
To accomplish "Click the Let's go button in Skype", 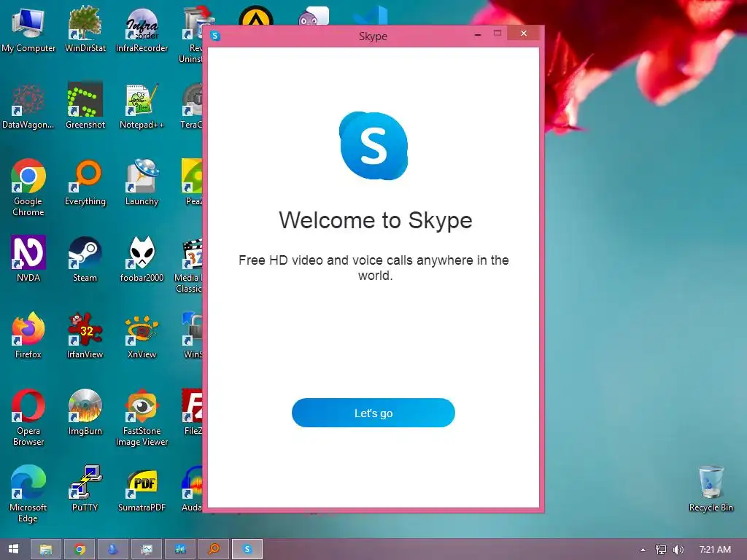I will tap(373, 413).
